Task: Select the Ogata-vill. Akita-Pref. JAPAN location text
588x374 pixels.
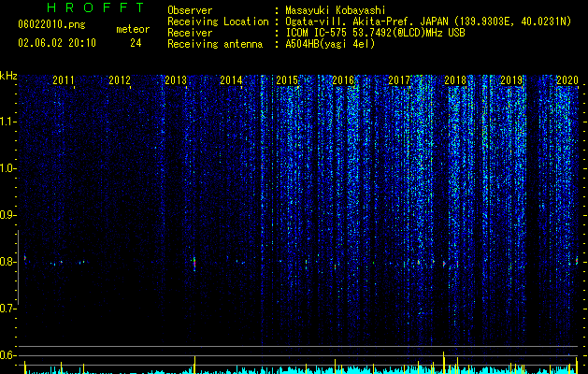Action: (x=428, y=22)
